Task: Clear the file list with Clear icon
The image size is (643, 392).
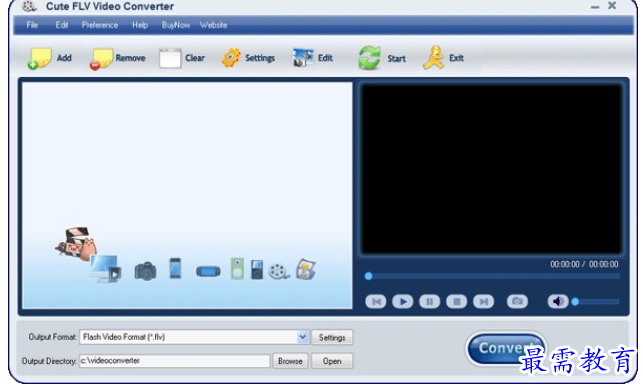Action: (x=170, y=58)
